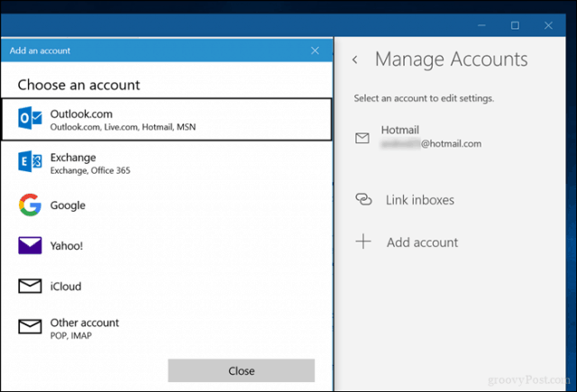
Task: Close the Add an account dialog
Action: pos(315,50)
